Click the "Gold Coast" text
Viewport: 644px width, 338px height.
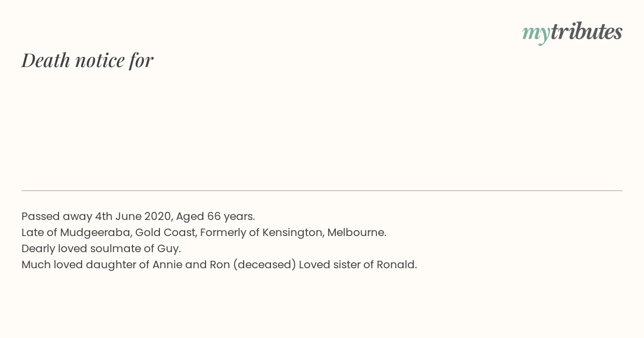pos(165,232)
